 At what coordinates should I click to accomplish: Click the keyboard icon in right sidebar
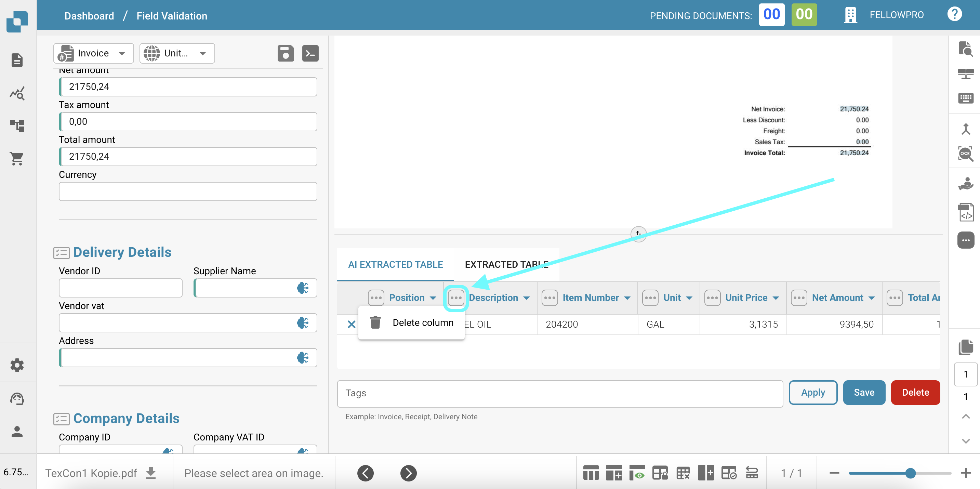click(x=965, y=98)
